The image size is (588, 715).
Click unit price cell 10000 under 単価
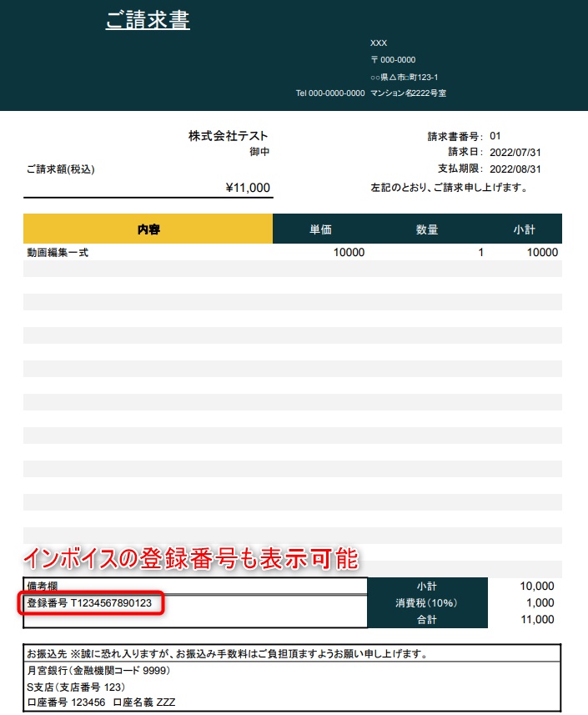tap(349, 252)
